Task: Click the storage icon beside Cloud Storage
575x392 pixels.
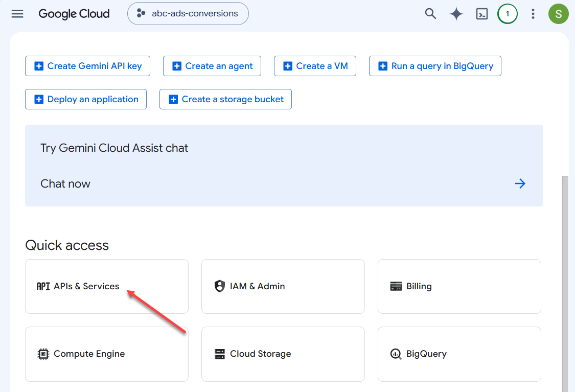Action: click(219, 354)
